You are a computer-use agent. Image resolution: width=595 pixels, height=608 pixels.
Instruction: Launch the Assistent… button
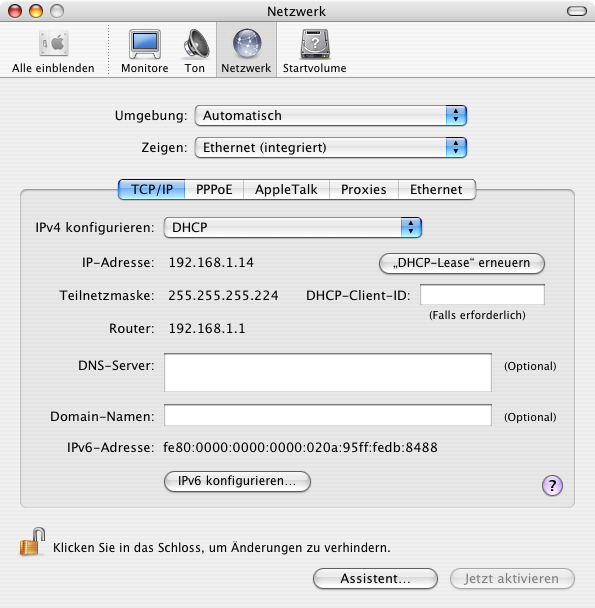[375, 579]
